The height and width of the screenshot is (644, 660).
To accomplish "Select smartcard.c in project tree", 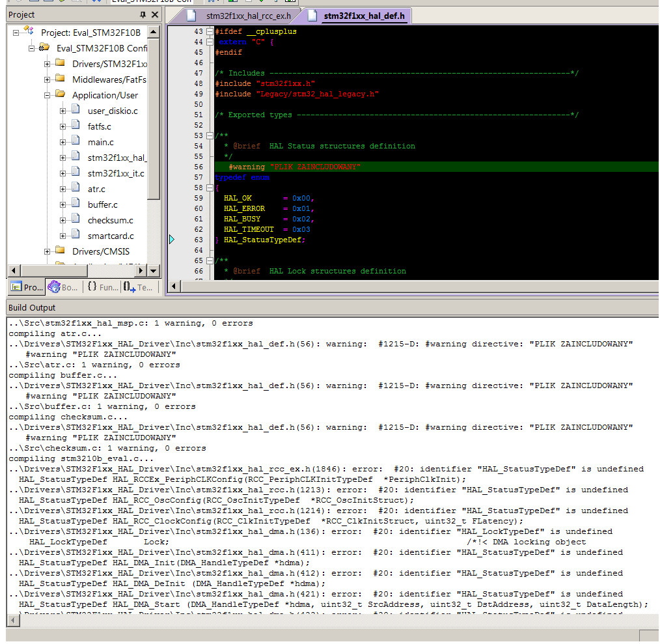I will 111,236.
